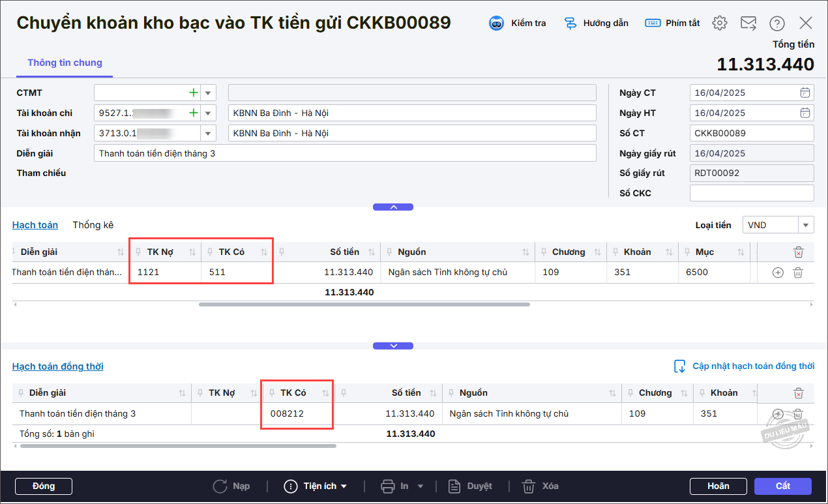This screenshot has height=504, width=828.
Task: Open settings gear icon in header
Action: (x=720, y=23)
